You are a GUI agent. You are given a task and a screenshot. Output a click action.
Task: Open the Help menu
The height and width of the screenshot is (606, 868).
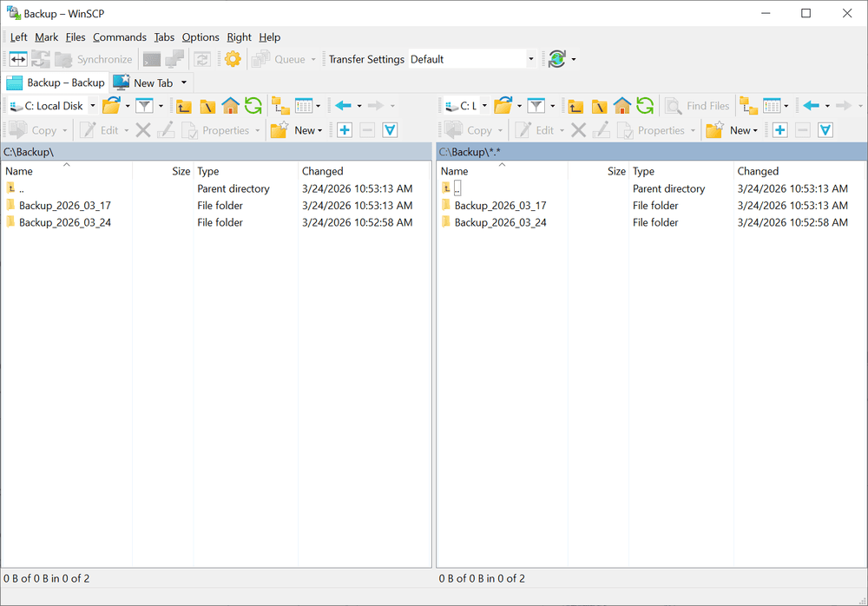click(270, 37)
